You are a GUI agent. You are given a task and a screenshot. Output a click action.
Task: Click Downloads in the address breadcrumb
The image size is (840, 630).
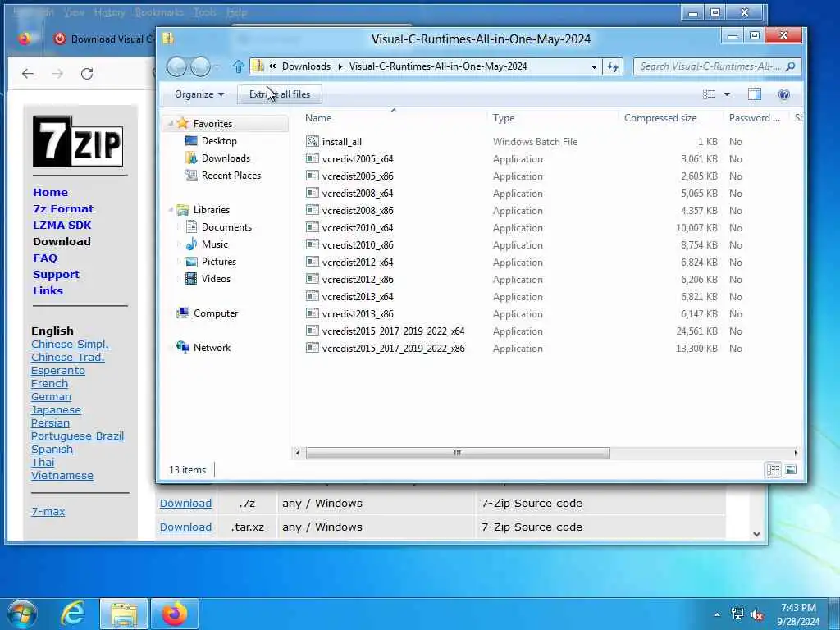pyautogui.click(x=306, y=66)
